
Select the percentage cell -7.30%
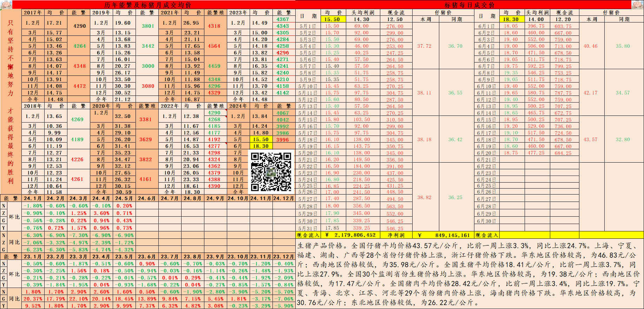click(x=78, y=235)
